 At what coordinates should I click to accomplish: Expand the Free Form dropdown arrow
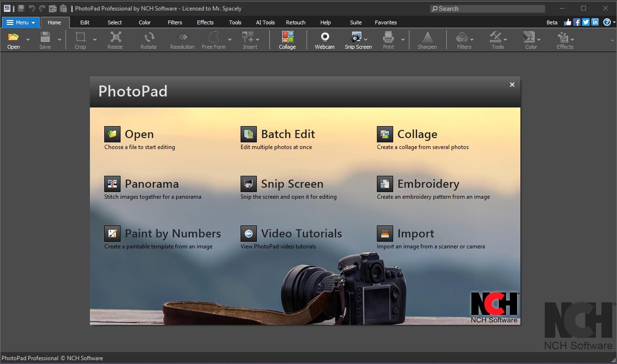230,40
